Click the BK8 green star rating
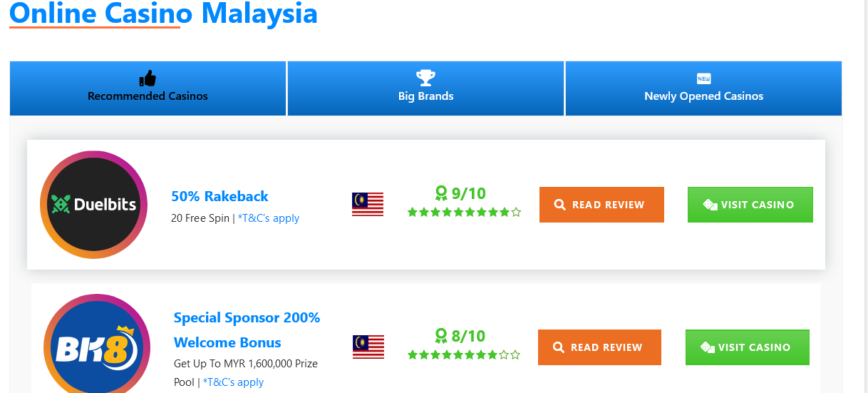 pos(464,354)
